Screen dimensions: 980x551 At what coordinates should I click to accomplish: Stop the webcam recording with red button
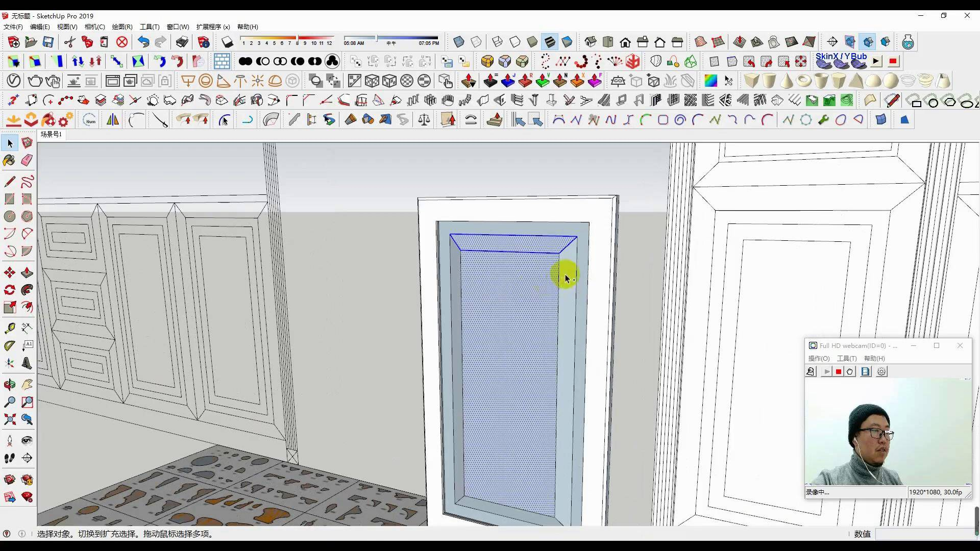pos(838,372)
